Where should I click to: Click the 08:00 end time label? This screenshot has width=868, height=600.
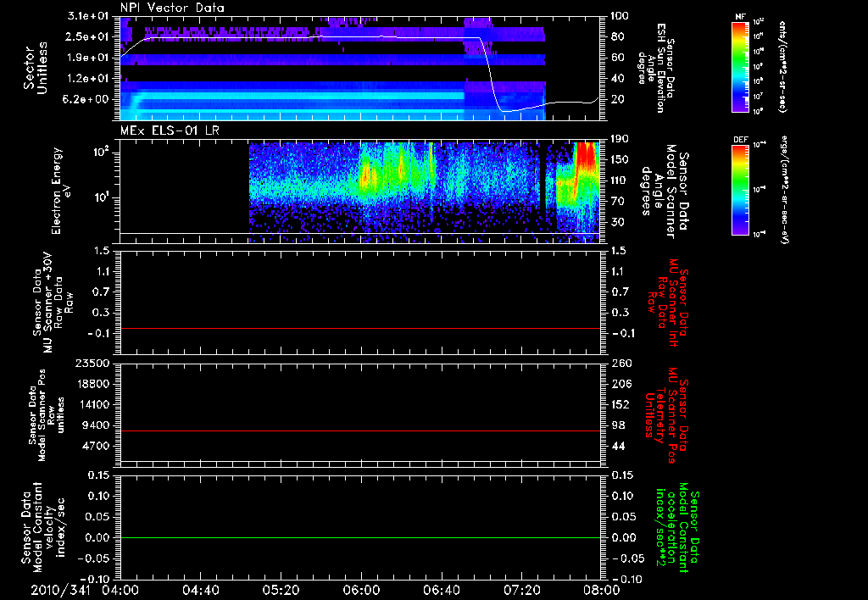(x=600, y=589)
